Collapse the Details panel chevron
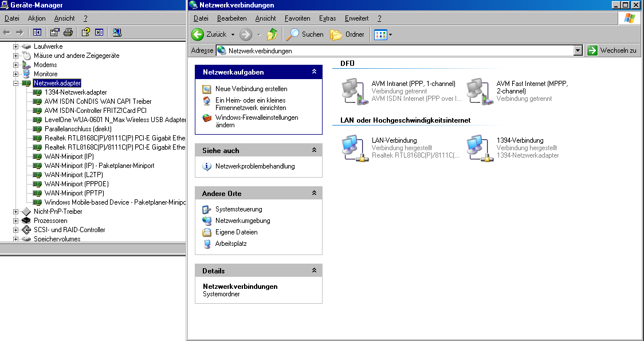This screenshot has width=644, height=341. click(314, 271)
